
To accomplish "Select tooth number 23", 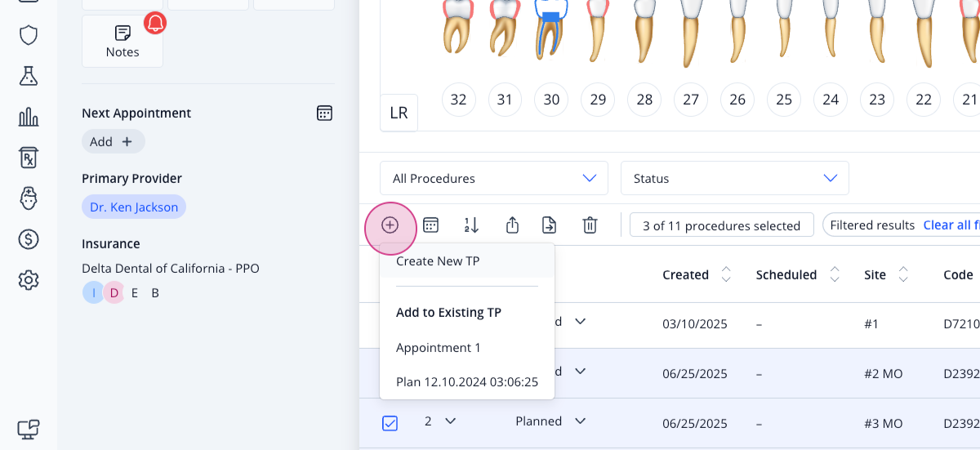I will (x=877, y=100).
